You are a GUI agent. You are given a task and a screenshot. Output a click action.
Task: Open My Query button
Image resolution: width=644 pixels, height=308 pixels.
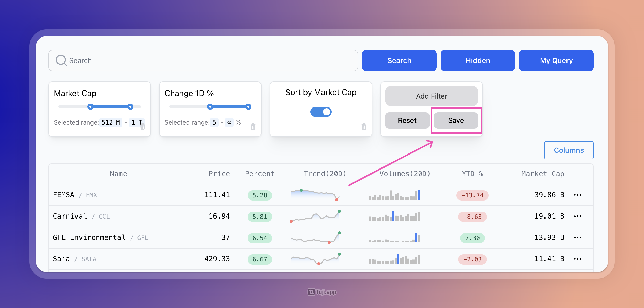click(x=556, y=60)
